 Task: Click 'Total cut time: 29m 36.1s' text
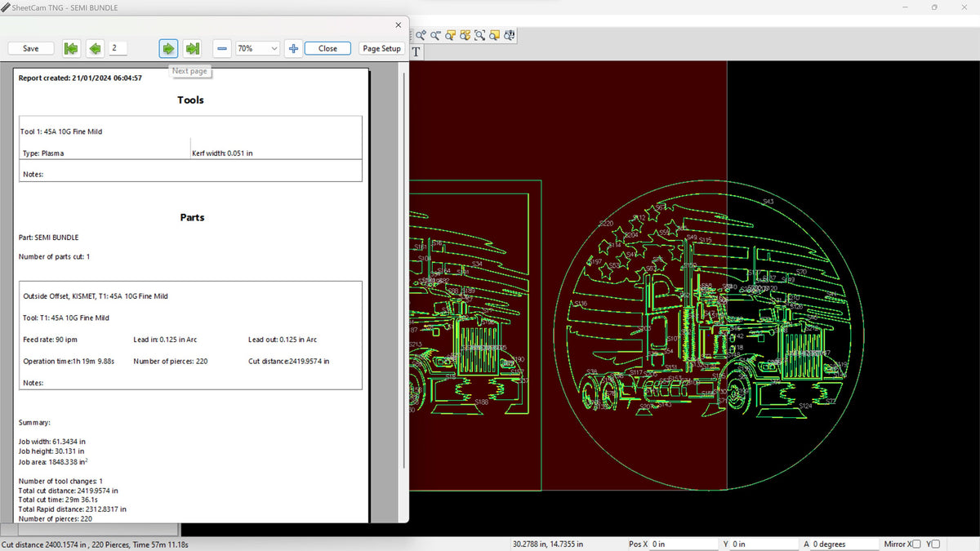(58, 500)
